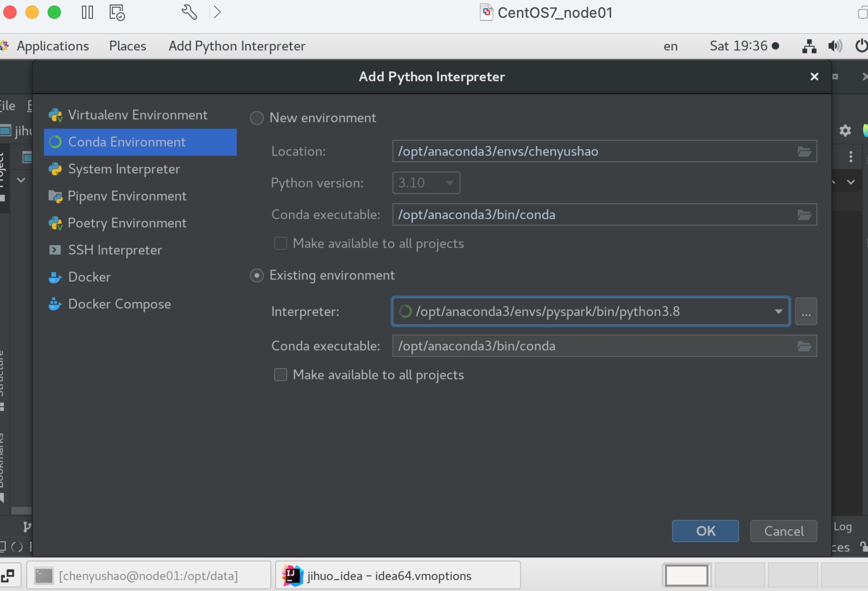This screenshot has height=591, width=868.
Task: Click the VM pause icon
Action: (x=87, y=12)
